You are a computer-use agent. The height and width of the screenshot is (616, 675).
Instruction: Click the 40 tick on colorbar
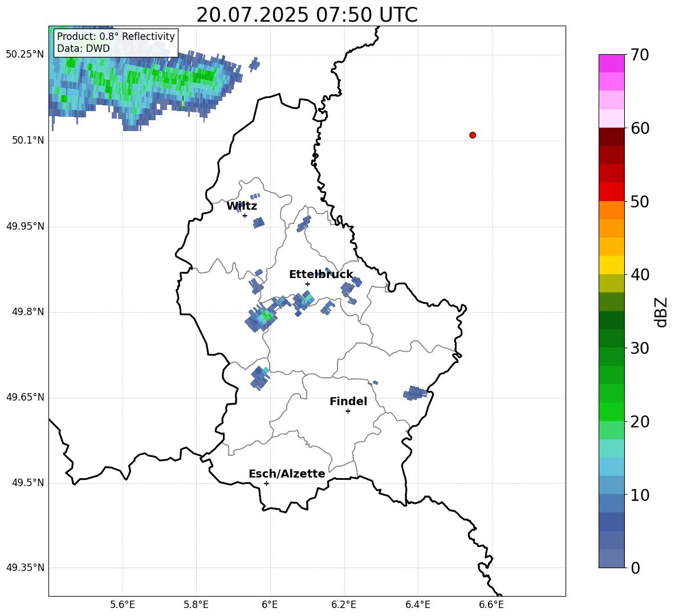(x=640, y=275)
